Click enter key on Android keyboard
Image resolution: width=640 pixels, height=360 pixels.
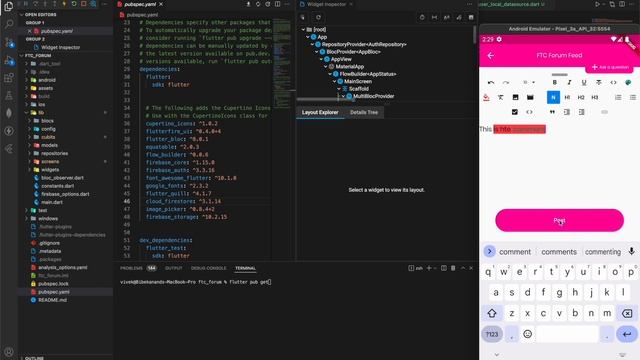point(627,334)
